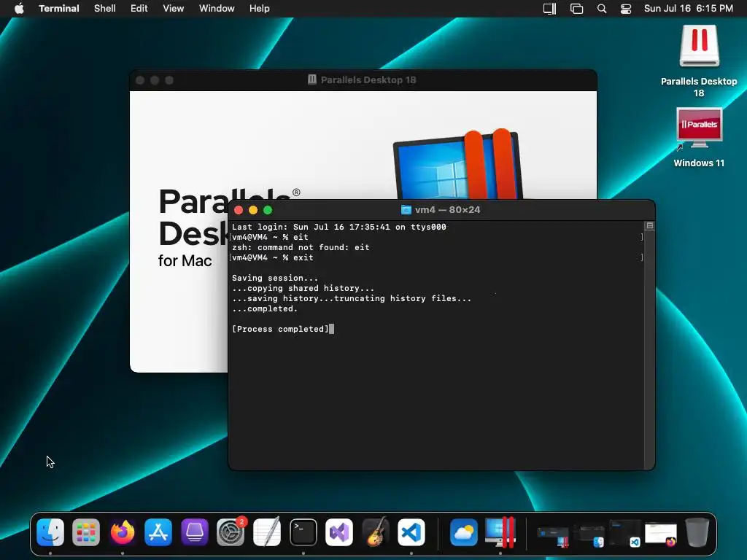Launch GarageBand from the Dock

point(376,532)
